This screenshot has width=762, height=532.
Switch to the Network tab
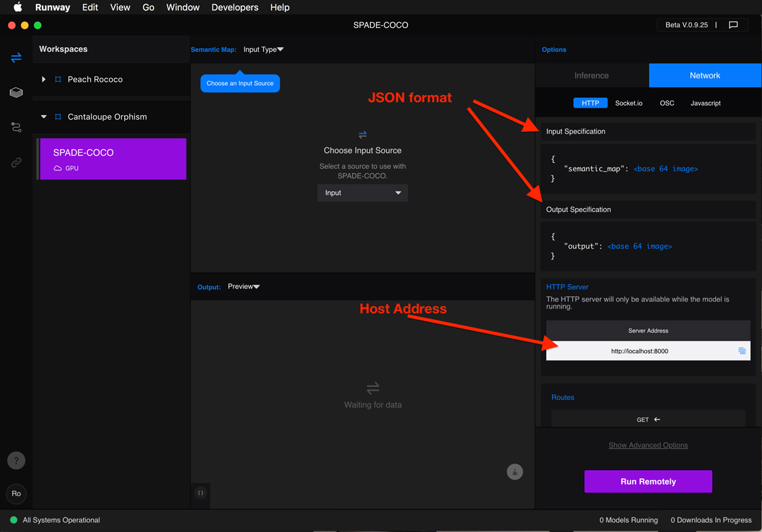(705, 75)
